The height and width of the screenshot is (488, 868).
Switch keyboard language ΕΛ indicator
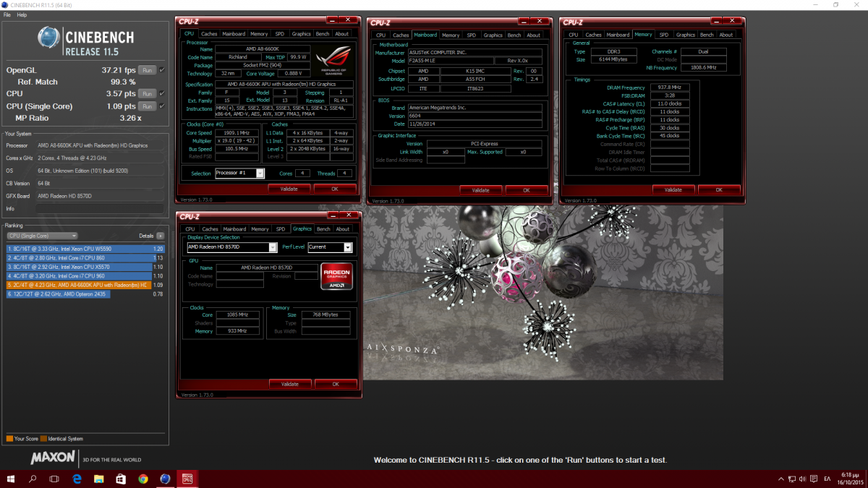click(827, 479)
